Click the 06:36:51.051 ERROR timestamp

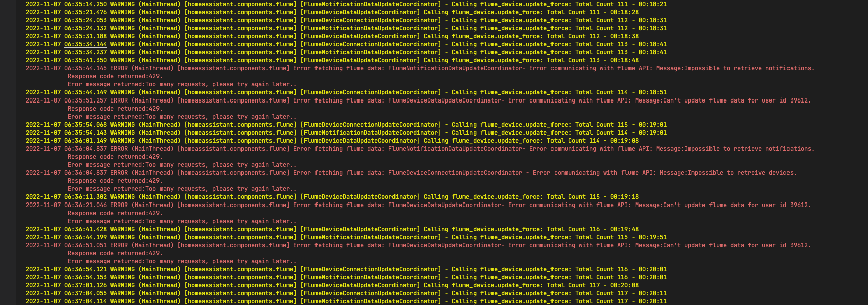[x=86, y=245]
